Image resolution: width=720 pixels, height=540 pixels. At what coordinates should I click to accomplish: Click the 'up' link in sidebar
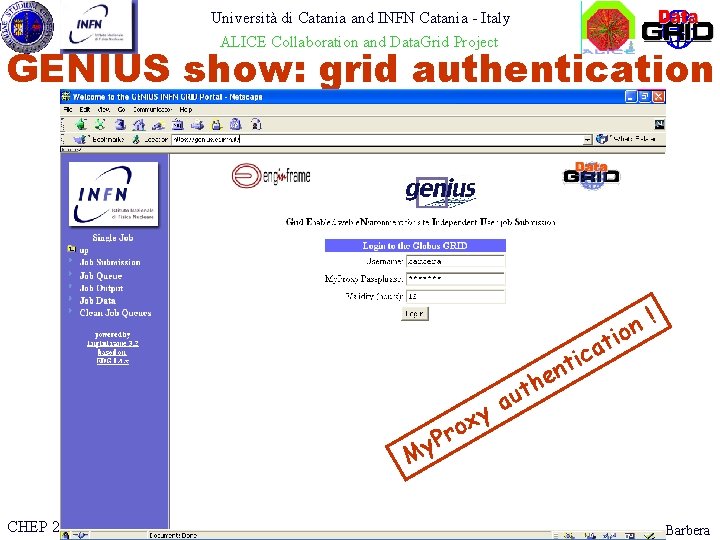pyautogui.click(x=84, y=250)
